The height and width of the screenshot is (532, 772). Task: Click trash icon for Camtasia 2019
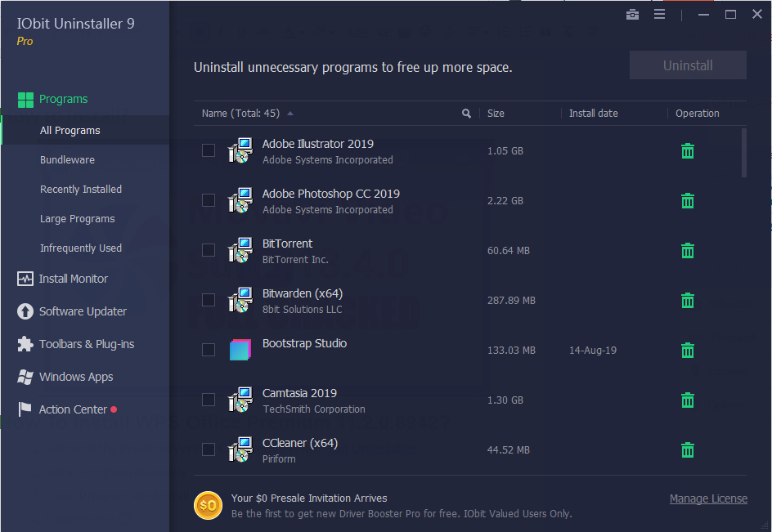click(687, 400)
